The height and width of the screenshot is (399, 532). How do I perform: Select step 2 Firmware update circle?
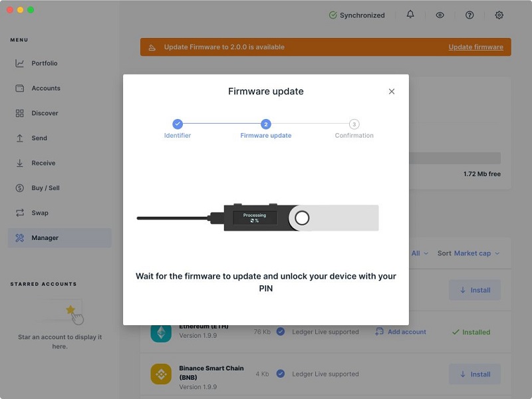[x=265, y=124]
